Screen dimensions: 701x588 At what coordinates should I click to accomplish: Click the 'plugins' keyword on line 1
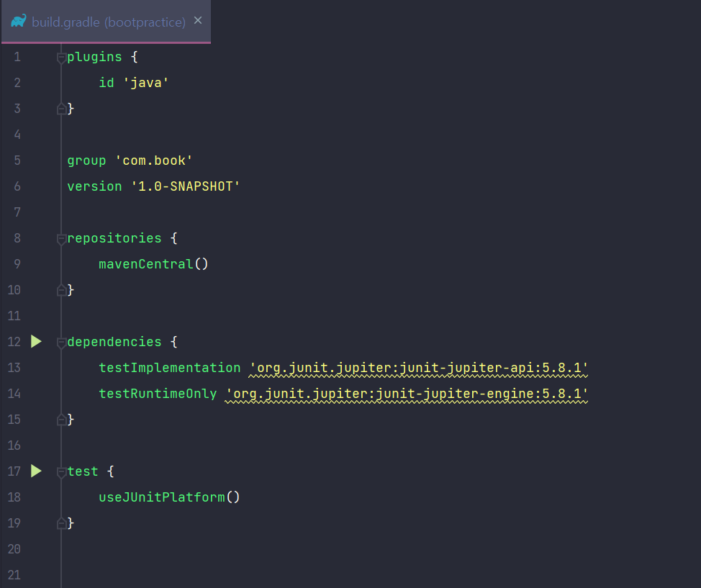[94, 58]
